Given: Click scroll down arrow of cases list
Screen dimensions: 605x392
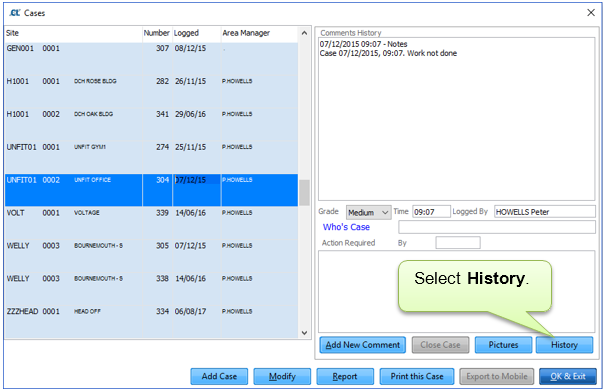Looking at the screenshot, I should [304, 333].
